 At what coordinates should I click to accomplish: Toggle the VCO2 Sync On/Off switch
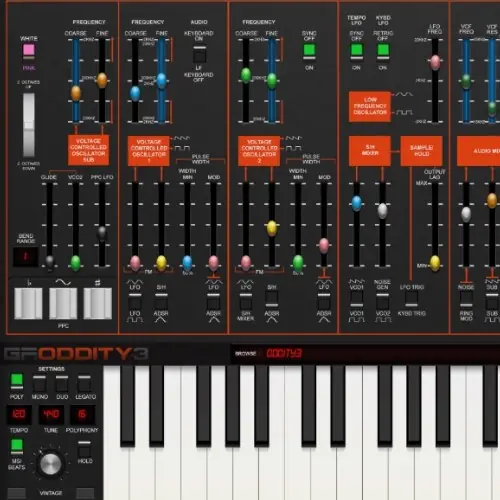coord(309,52)
